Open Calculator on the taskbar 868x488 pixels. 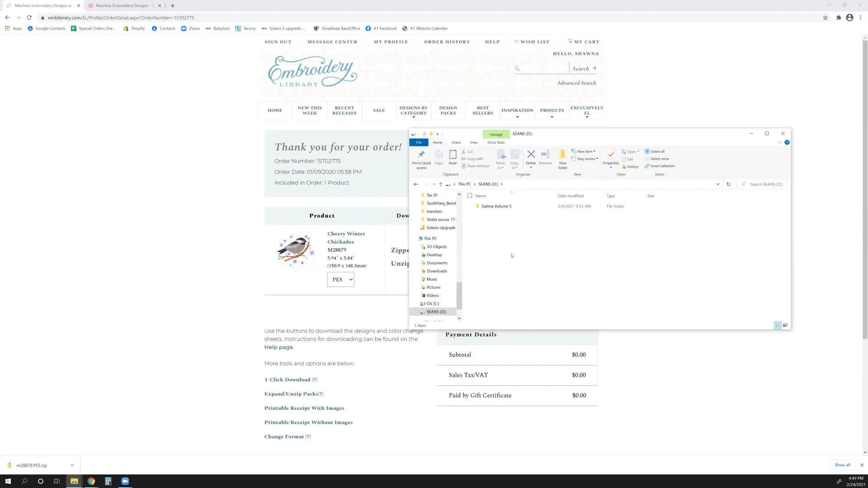[x=108, y=481]
